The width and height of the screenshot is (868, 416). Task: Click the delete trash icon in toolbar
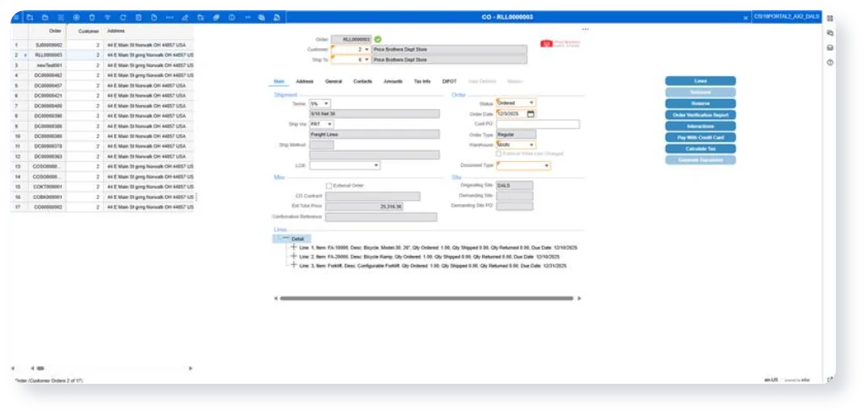click(x=92, y=17)
